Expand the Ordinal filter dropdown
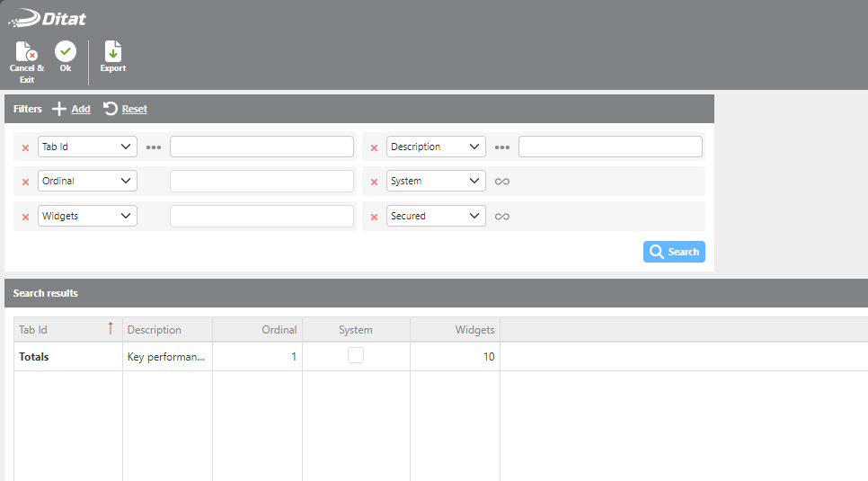The height and width of the screenshot is (481, 868). tap(87, 181)
